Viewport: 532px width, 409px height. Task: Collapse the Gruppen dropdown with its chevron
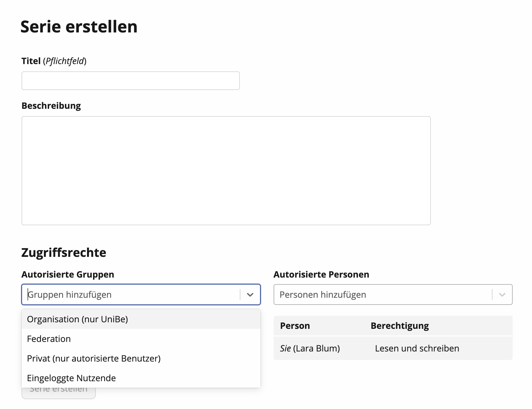pos(250,294)
